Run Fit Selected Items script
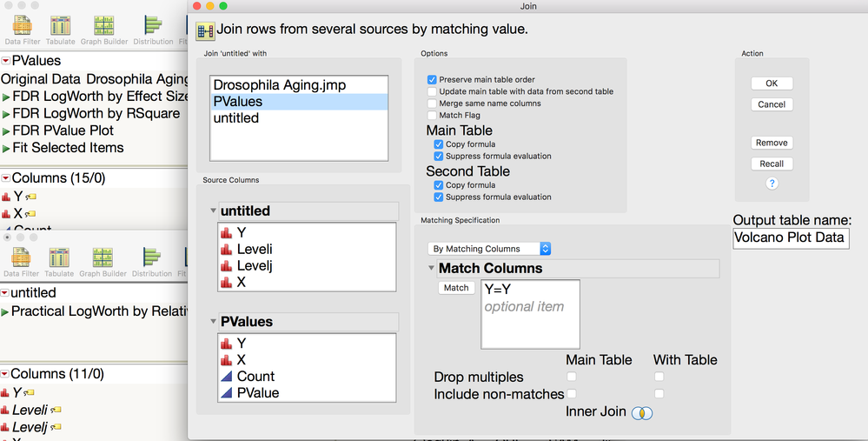 tap(6, 149)
